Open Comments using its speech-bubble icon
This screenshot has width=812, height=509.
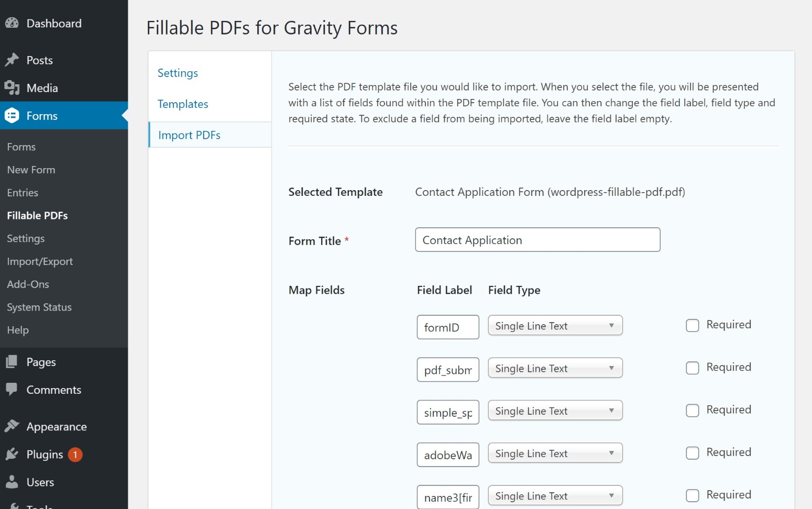(12, 389)
